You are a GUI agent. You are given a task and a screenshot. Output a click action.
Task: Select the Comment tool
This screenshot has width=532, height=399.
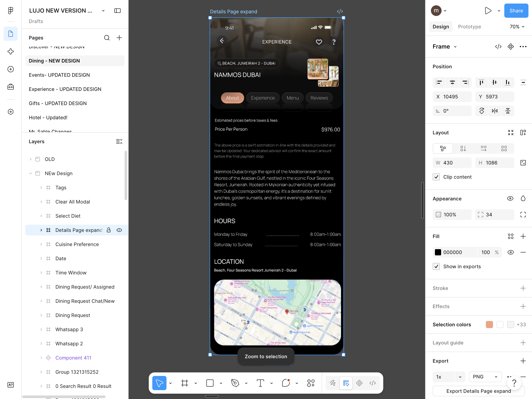(286, 383)
